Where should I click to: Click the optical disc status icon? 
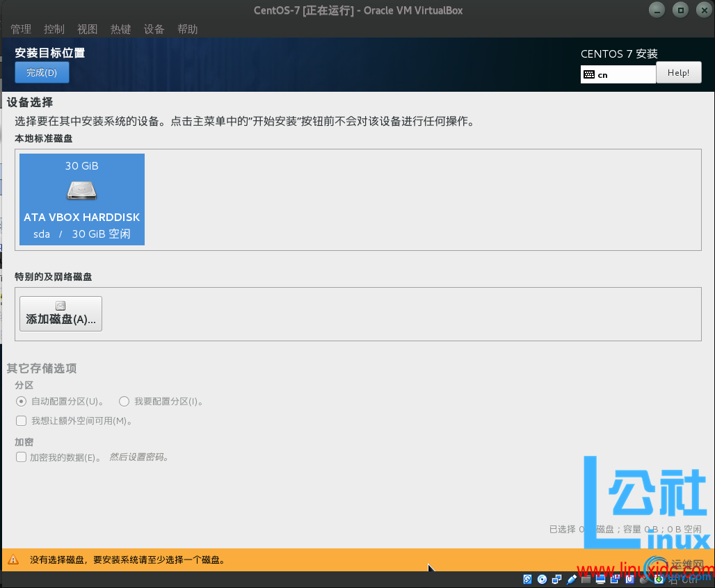[543, 580]
